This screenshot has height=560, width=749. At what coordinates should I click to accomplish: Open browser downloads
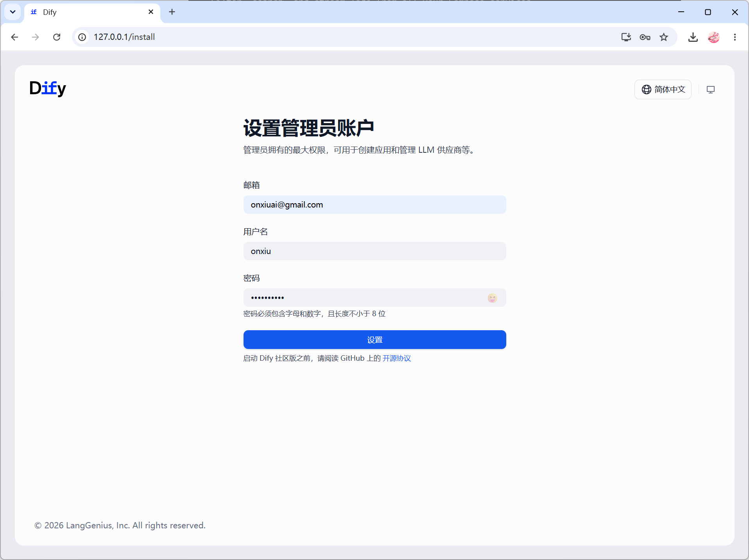tap(693, 37)
